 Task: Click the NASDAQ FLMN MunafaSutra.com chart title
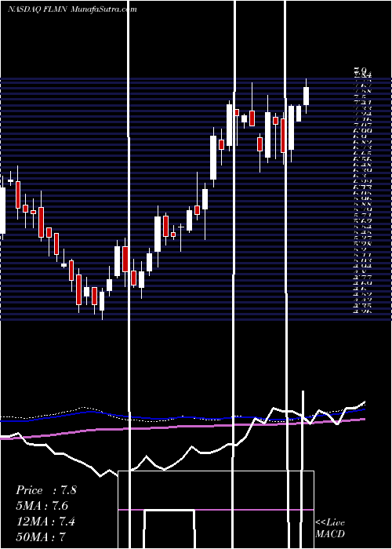(72, 9)
